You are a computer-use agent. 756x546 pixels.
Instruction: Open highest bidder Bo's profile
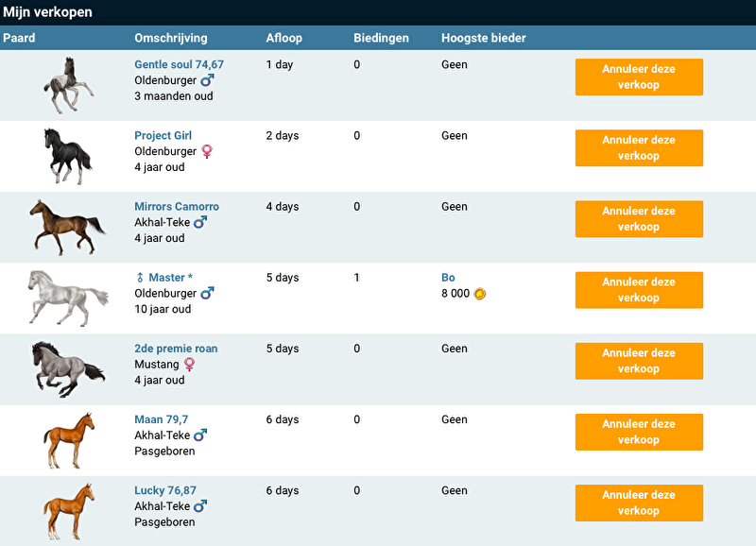[x=448, y=278]
